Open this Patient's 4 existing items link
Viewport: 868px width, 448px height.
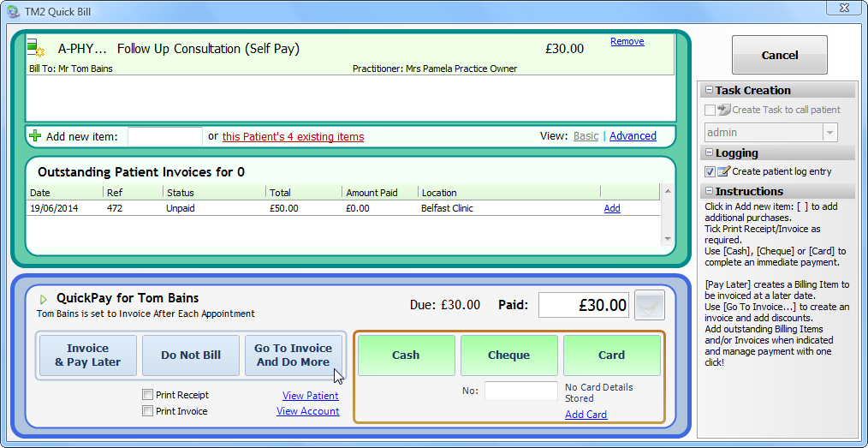(294, 136)
